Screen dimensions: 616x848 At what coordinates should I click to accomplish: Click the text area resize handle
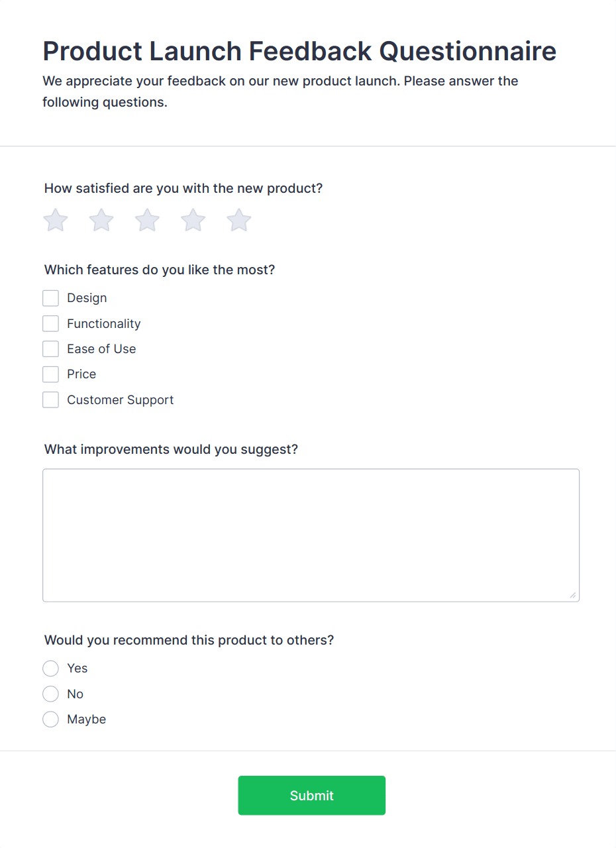(x=573, y=595)
